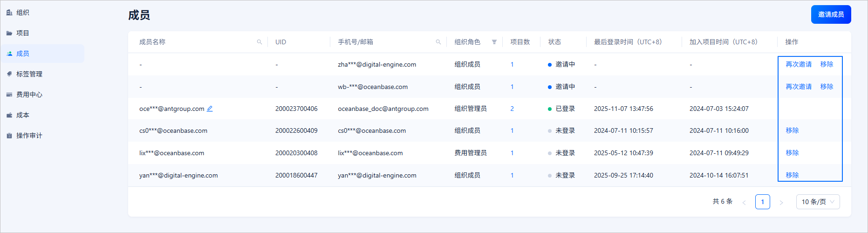The width and height of the screenshot is (868, 233).
Task: Click 再次邀请 for zha***@digital-engine.com
Action: [799, 64]
